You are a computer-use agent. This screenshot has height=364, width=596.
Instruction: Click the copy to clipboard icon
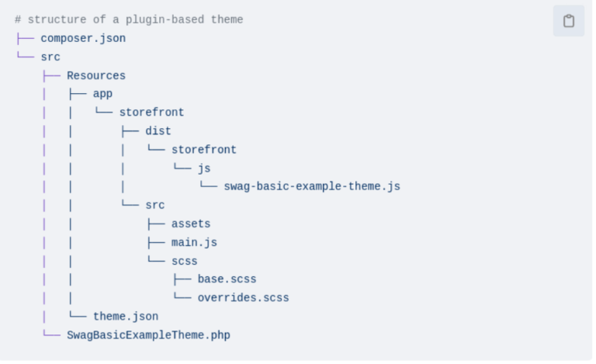coord(568,21)
